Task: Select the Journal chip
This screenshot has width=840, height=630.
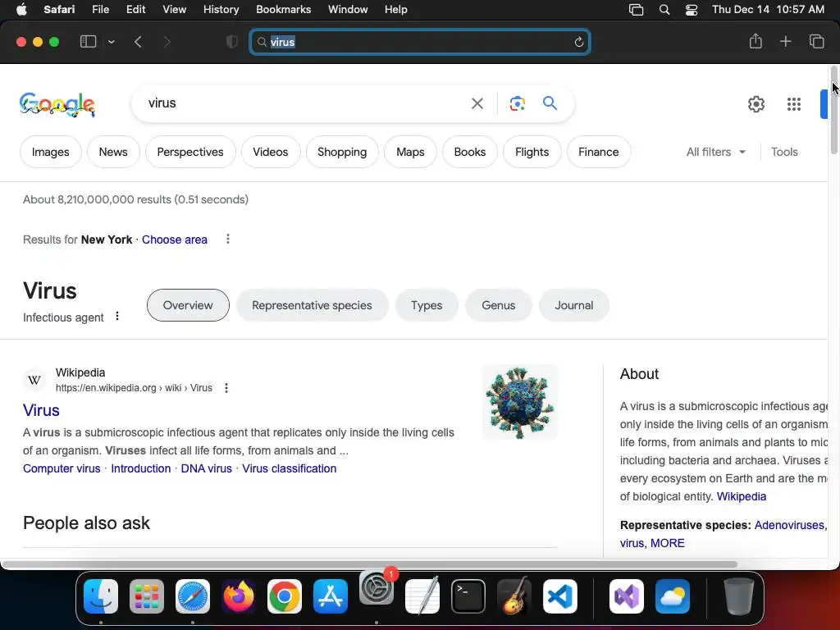Action: click(x=573, y=305)
